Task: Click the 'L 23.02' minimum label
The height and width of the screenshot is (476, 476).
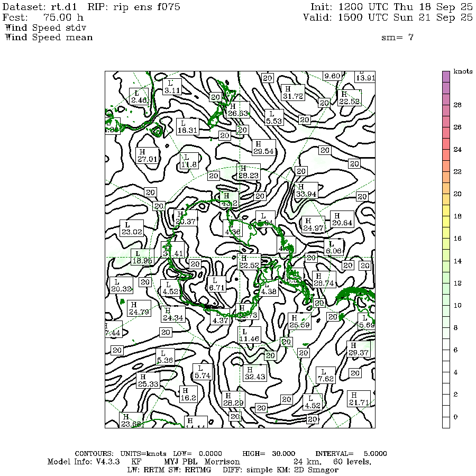Action: coord(132,228)
